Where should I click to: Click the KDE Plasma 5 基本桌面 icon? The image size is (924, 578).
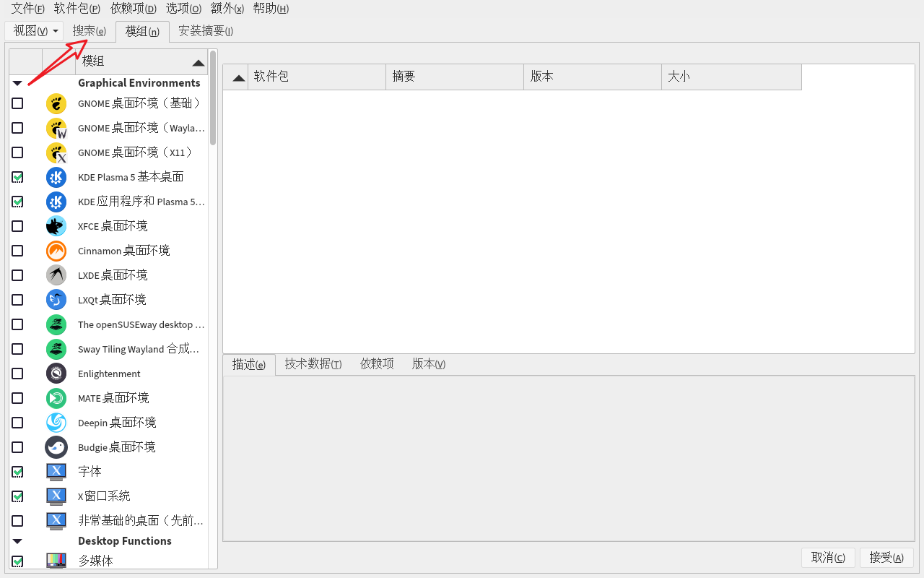click(56, 177)
